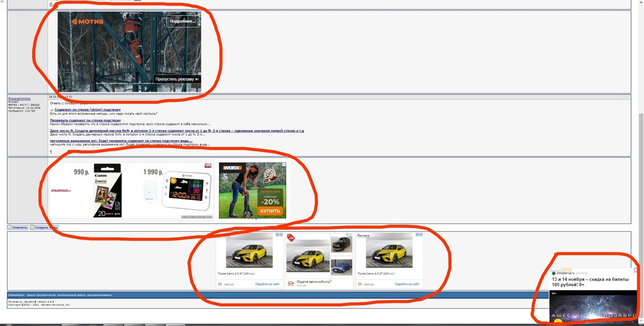Click the Мотив logo in video ad
Image resolution: width=644 pixels, height=326 pixels.
(87, 22)
